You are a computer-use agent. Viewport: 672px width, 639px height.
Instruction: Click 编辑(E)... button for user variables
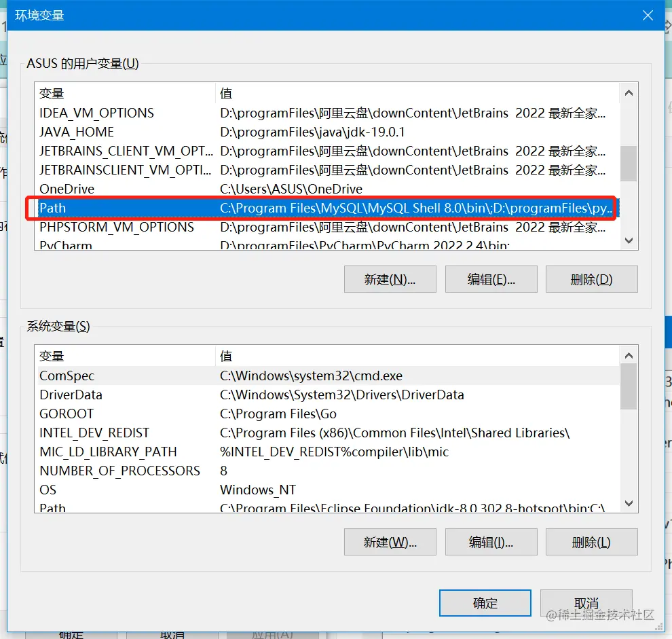point(491,279)
